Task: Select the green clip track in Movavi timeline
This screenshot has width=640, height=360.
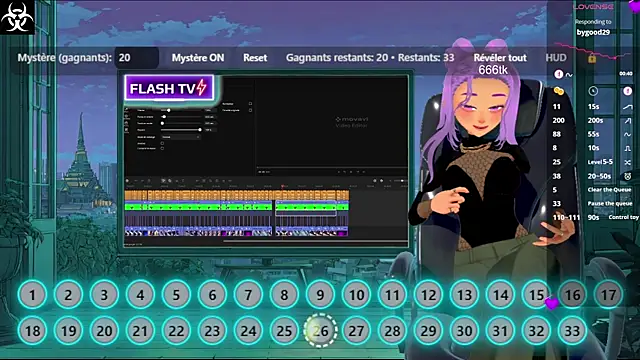Action: pyautogui.click(x=237, y=207)
